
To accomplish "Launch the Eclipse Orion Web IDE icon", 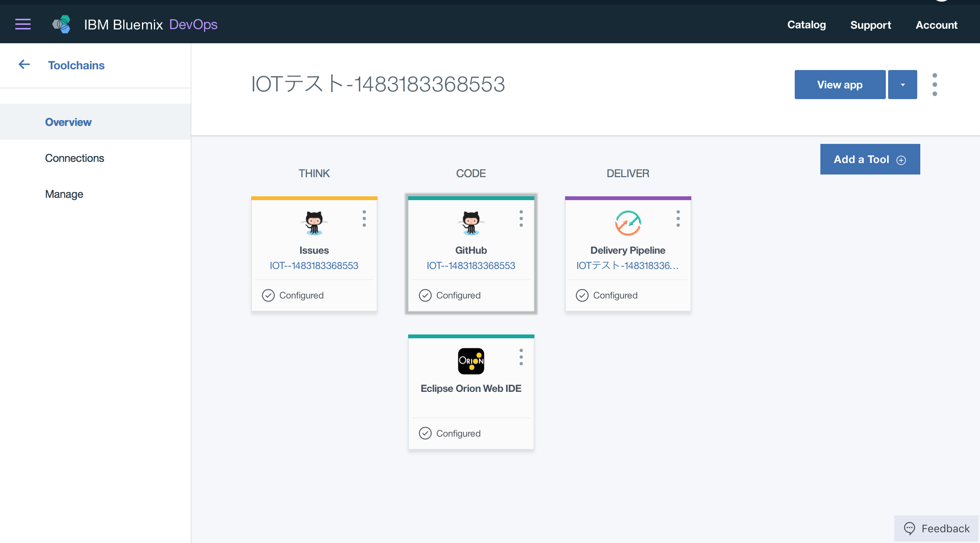I will (x=471, y=361).
